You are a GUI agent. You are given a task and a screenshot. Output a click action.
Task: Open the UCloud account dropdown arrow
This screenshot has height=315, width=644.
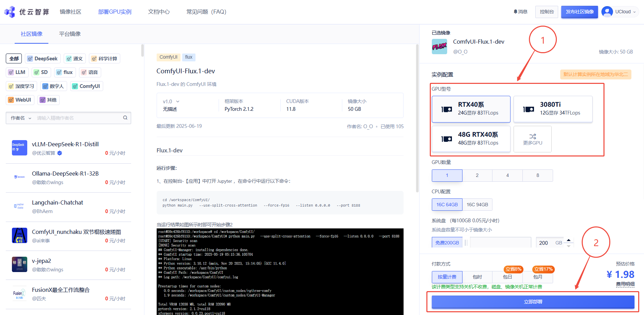[634, 12]
